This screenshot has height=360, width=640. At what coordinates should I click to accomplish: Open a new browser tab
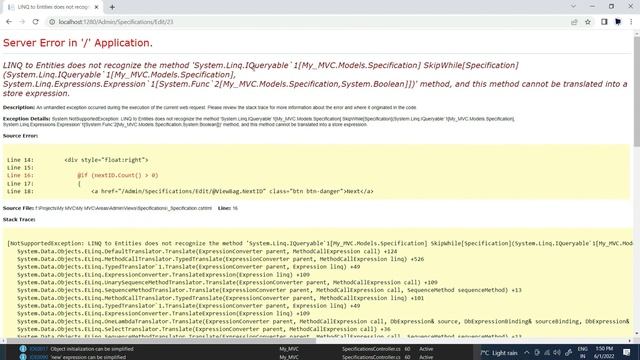pyautogui.click(x=112, y=7)
